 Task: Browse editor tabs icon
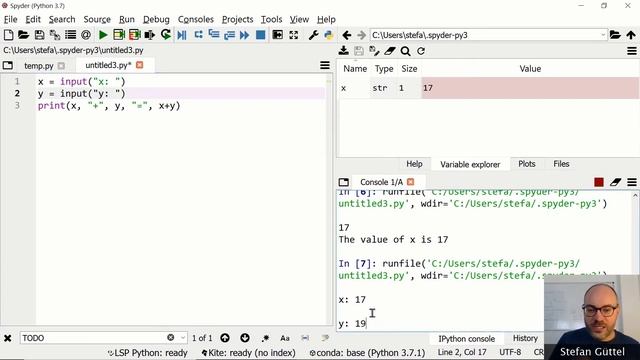point(8,65)
